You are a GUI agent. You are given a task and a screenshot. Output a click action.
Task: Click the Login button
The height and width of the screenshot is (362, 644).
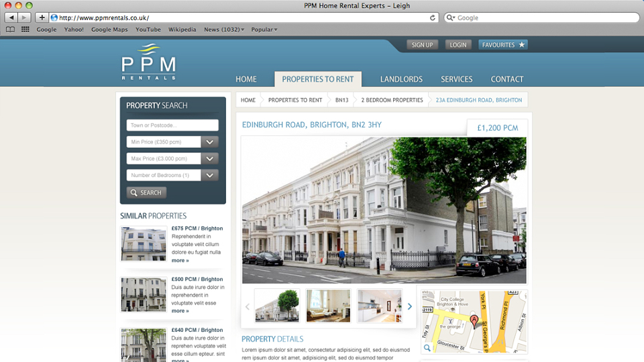click(x=458, y=45)
